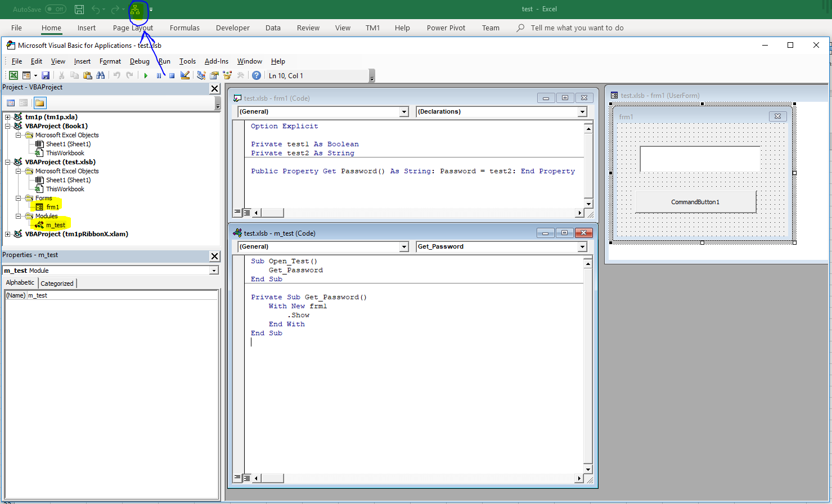The height and width of the screenshot is (504, 832).
Task: Collapse the Modules folder node
Action: 19,216
